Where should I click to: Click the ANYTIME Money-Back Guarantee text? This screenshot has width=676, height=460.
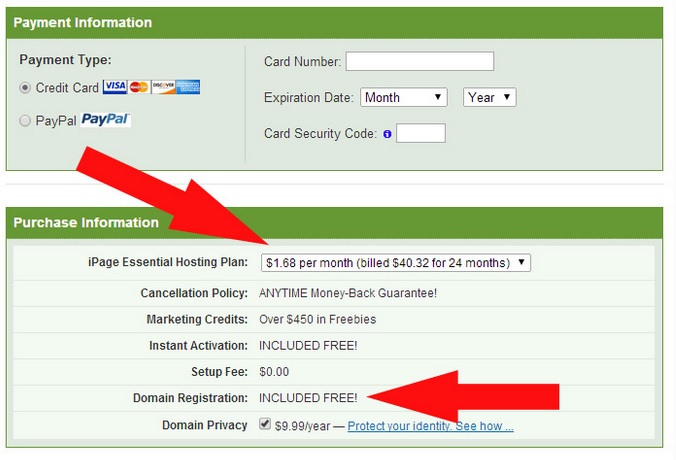[x=348, y=293]
